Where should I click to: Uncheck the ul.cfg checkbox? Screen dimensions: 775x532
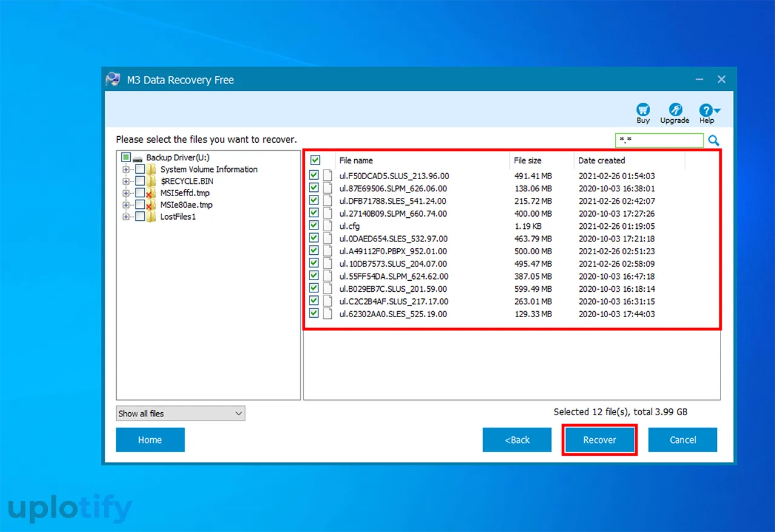(x=314, y=226)
